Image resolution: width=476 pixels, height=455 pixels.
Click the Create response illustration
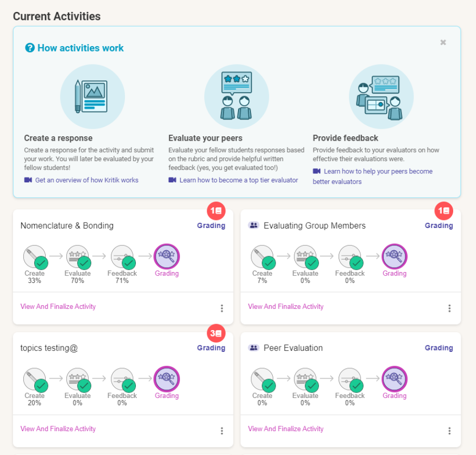92,97
